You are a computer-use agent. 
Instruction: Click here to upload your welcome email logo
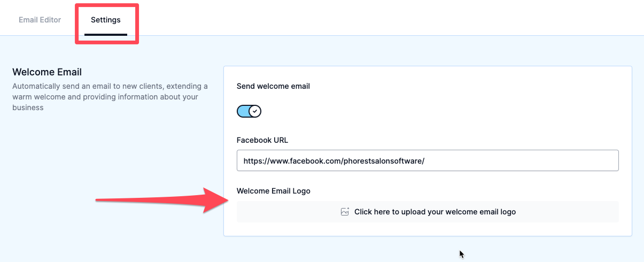428,212
